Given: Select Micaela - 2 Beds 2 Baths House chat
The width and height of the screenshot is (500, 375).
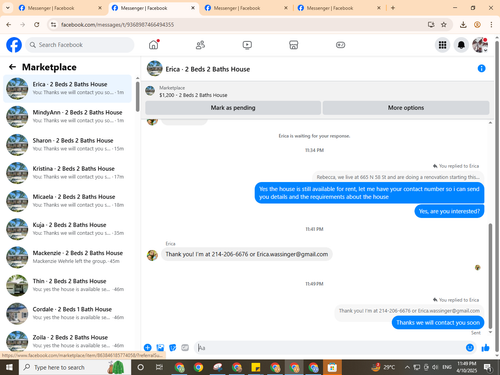Looking at the screenshot, I should (x=67, y=201).
